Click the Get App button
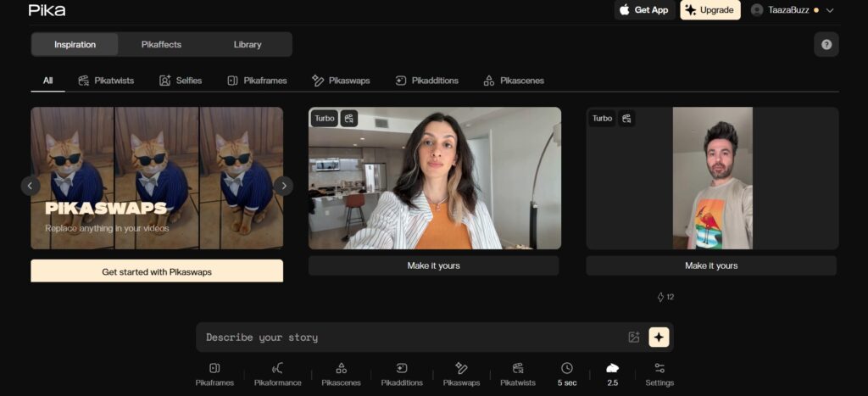This screenshot has width=868, height=396. tap(644, 10)
